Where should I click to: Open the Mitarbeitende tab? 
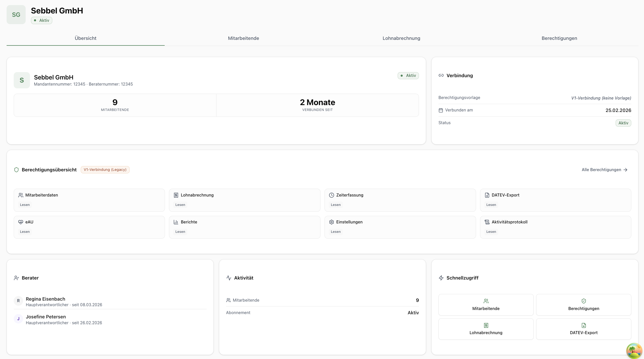244,38
